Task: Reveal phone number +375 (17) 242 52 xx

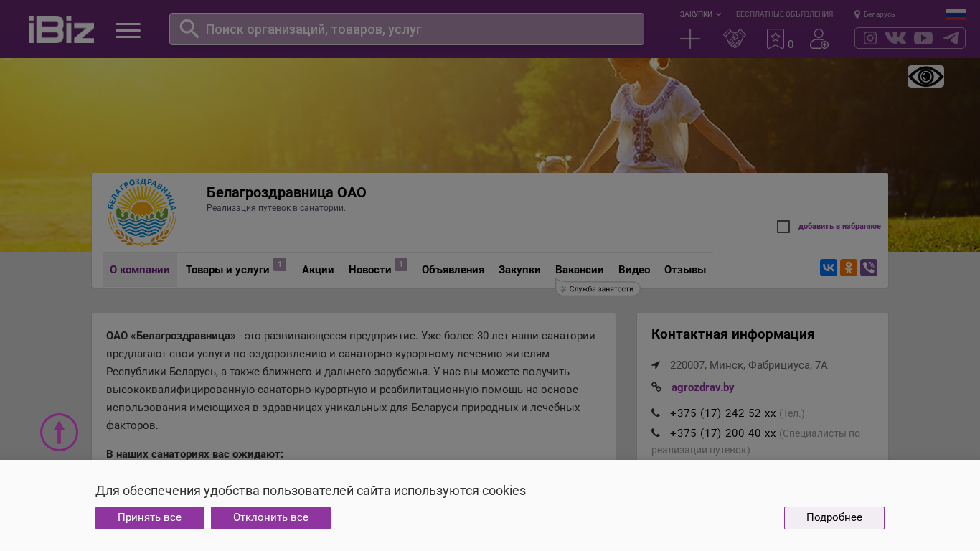Action: click(722, 413)
